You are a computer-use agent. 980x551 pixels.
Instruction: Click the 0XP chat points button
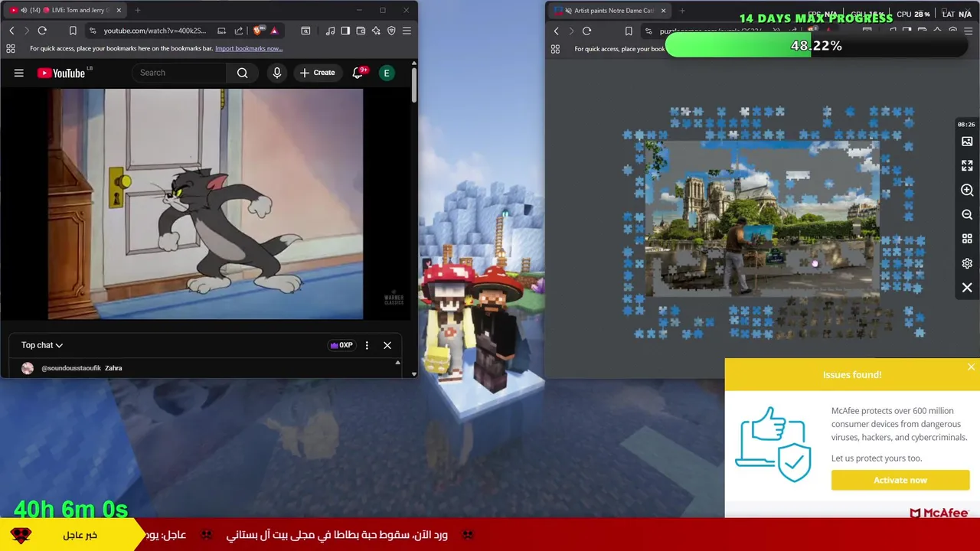tap(341, 345)
